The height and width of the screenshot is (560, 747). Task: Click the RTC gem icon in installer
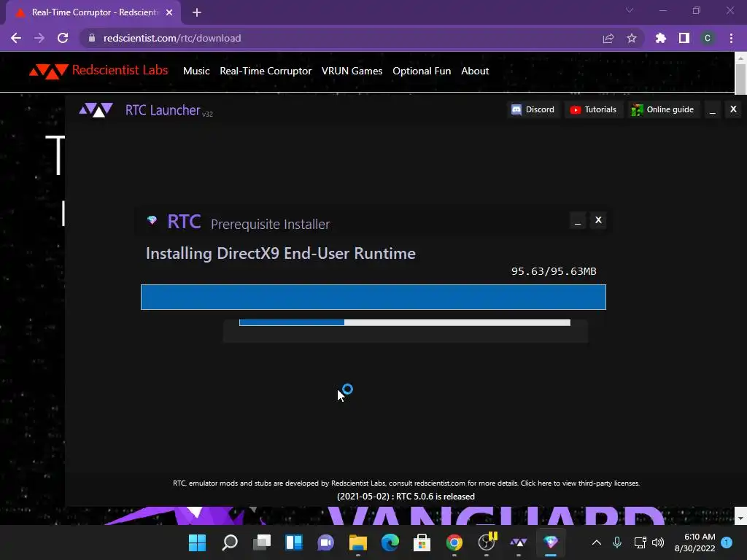pyautogui.click(x=152, y=220)
